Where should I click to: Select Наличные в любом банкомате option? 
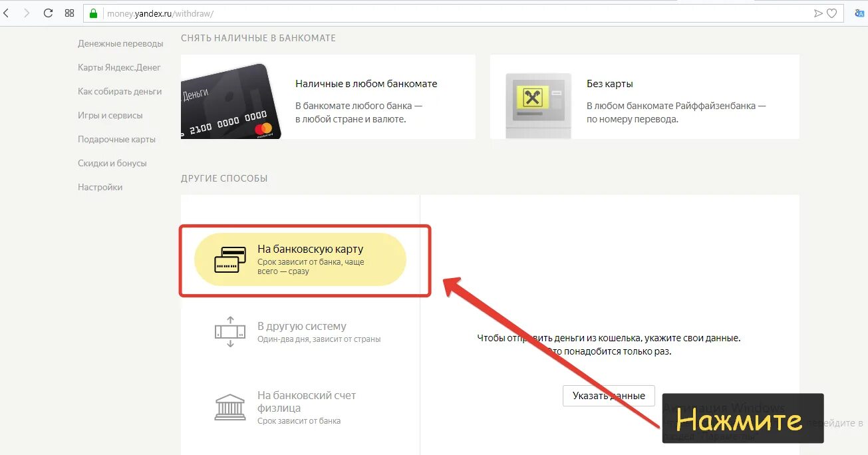(328, 97)
